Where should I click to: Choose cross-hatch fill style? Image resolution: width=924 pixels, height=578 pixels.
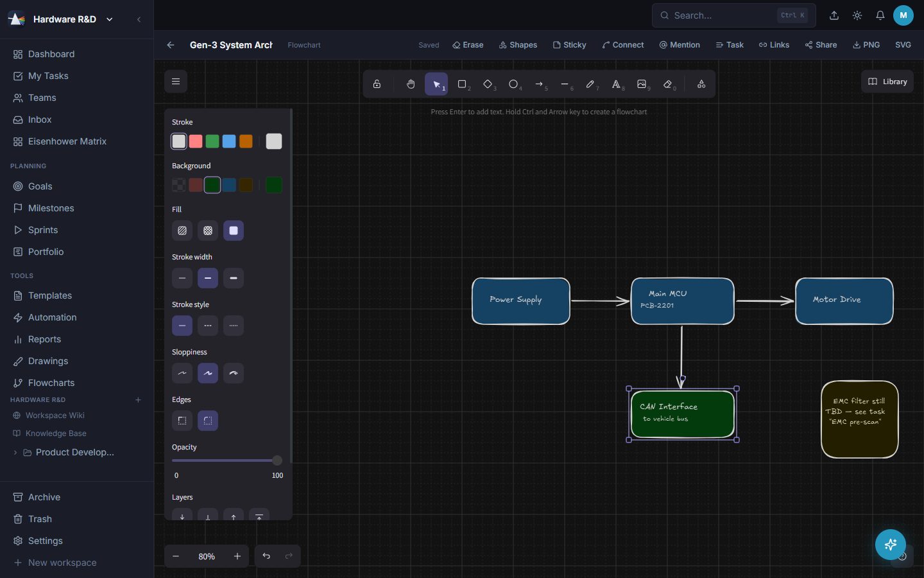(208, 231)
